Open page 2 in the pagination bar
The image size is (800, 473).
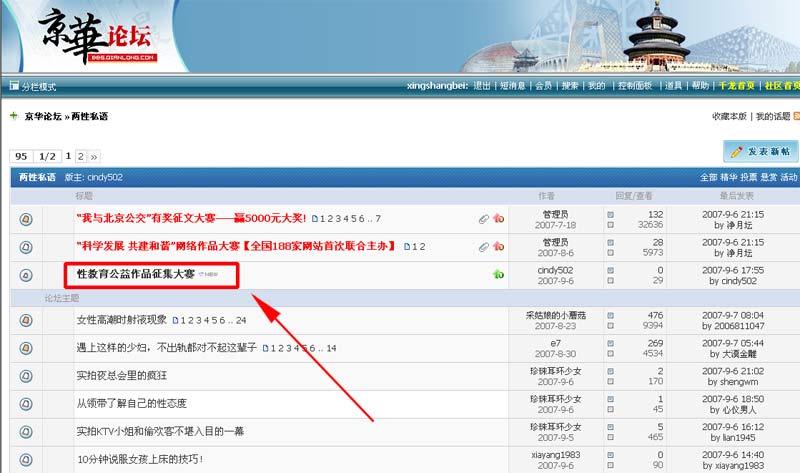click(81, 157)
